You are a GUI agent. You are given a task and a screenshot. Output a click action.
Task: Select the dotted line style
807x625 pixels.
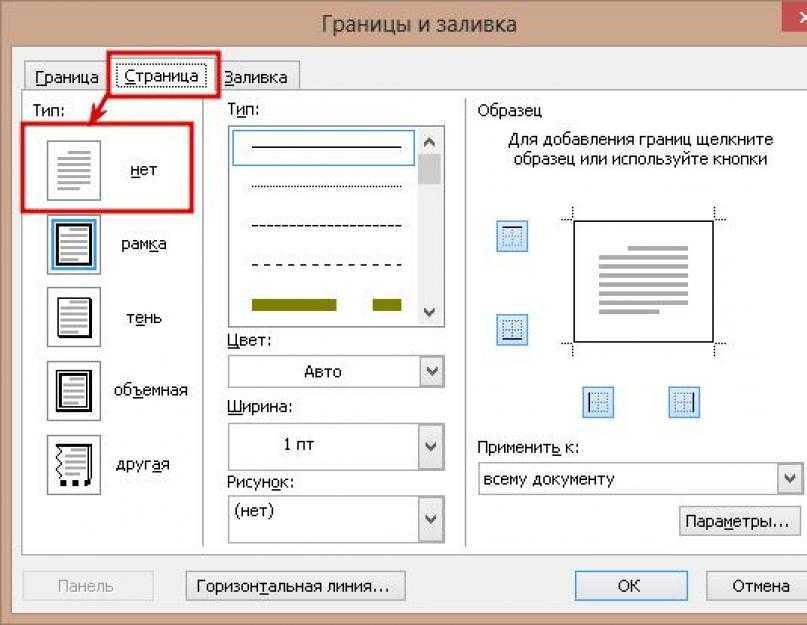pos(326,186)
